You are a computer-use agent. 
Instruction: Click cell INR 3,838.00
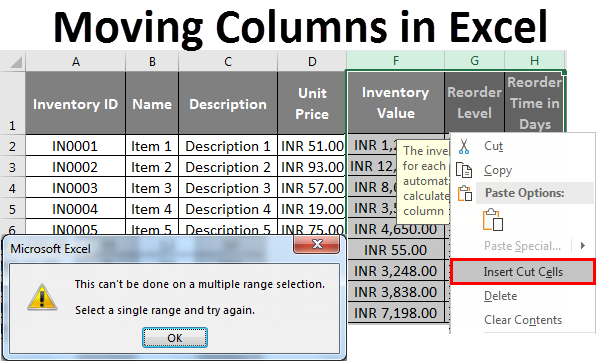[395, 292]
